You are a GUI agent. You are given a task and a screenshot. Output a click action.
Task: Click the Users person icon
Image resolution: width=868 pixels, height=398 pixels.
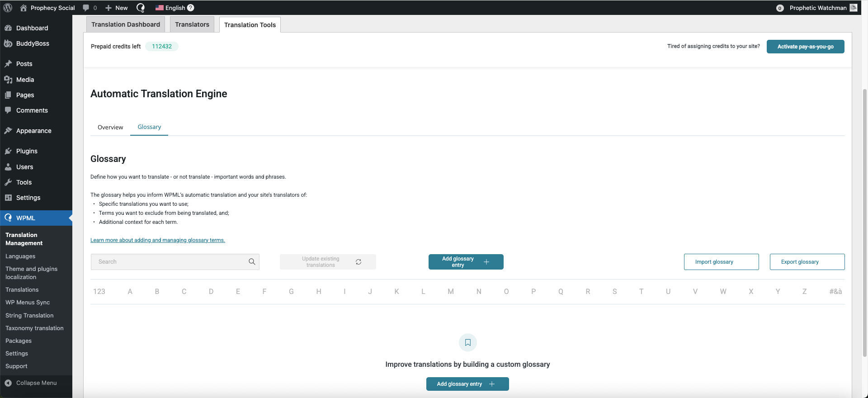(x=8, y=167)
